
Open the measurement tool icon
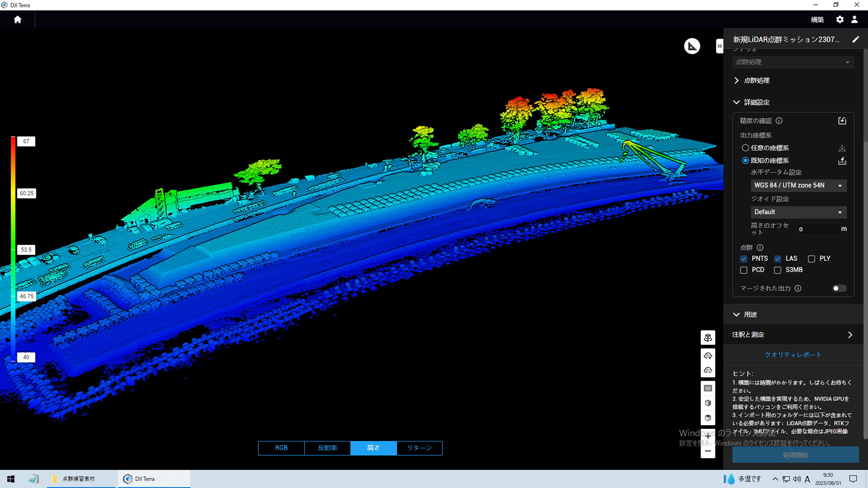click(692, 46)
